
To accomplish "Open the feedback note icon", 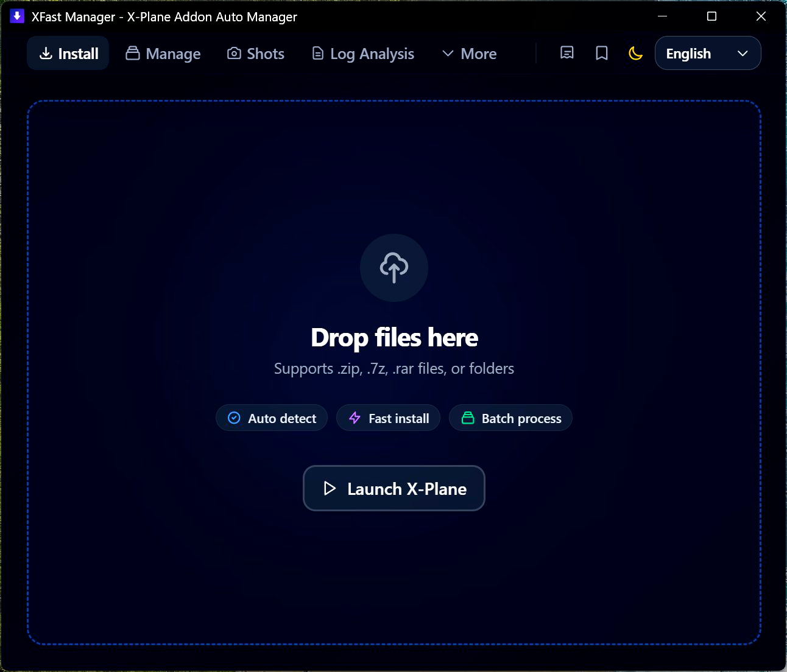I will pyautogui.click(x=567, y=54).
